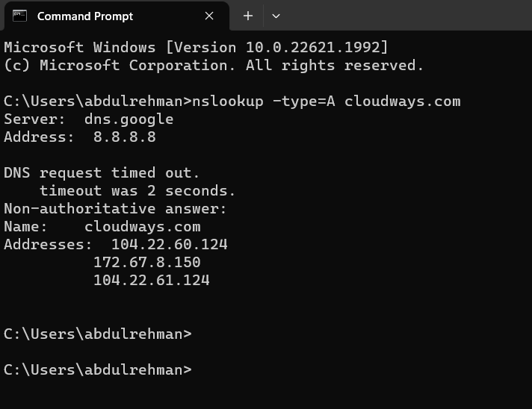
Task: Click the "timeout was 2 seconds." line
Action: 137,190
